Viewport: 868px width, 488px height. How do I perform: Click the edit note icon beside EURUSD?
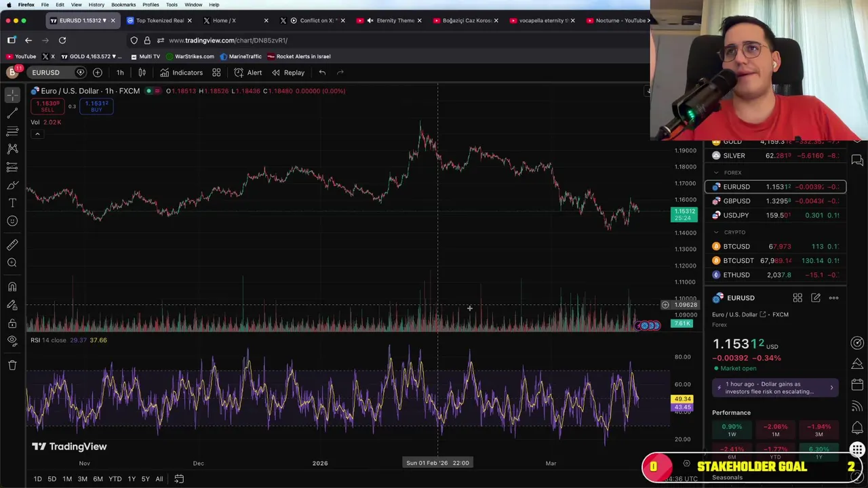[816, 298]
